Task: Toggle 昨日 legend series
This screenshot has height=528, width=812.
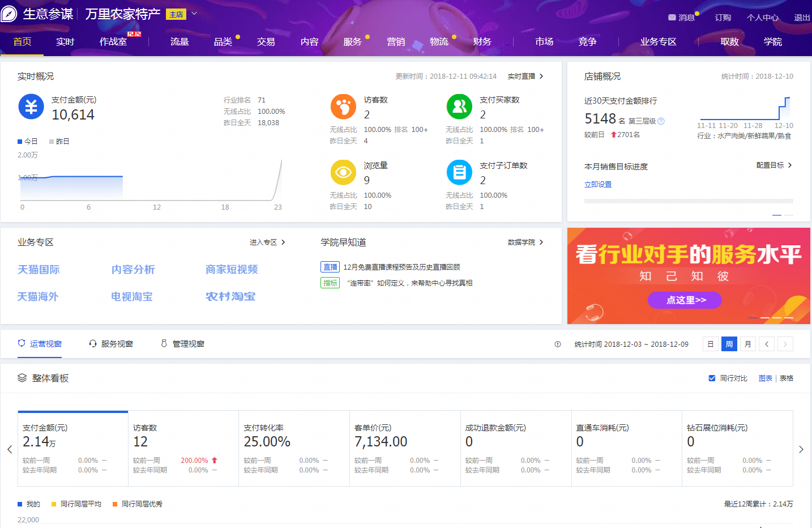Action: coord(59,141)
